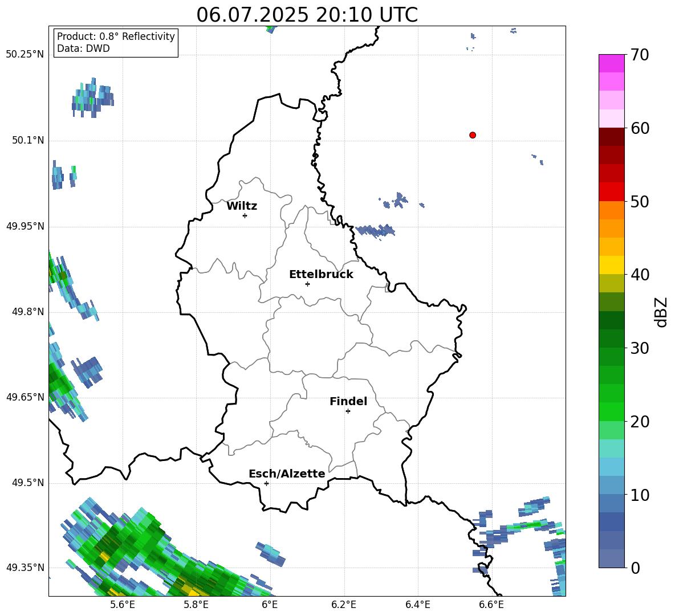
Task: Click the colorbar tick label 20
Action: [x=640, y=422]
